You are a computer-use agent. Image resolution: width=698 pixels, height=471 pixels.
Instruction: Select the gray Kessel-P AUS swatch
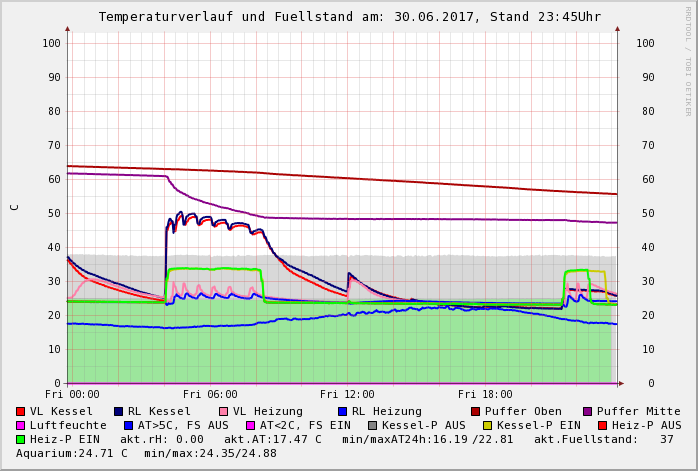pos(372,425)
